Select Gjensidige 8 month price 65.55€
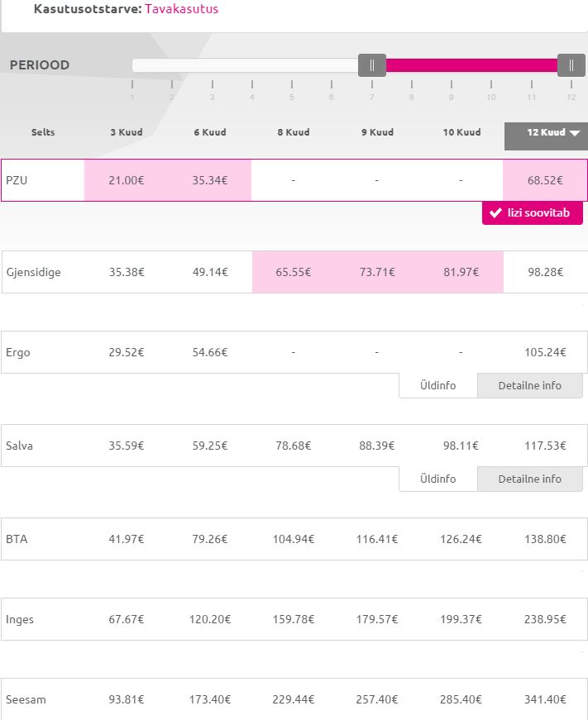The height and width of the screenshot is (720, 588). tap(294, 272)
